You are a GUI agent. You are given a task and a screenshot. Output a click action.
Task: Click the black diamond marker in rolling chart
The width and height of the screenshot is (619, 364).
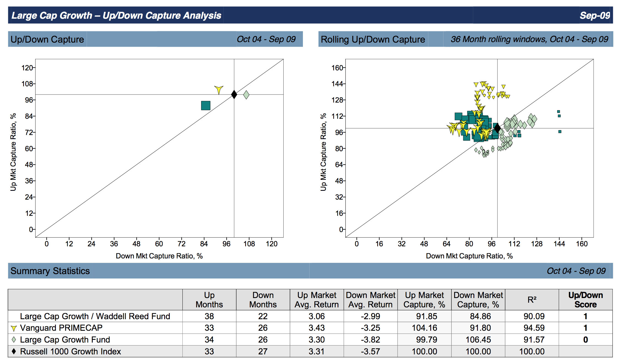(x=497, y=128)
